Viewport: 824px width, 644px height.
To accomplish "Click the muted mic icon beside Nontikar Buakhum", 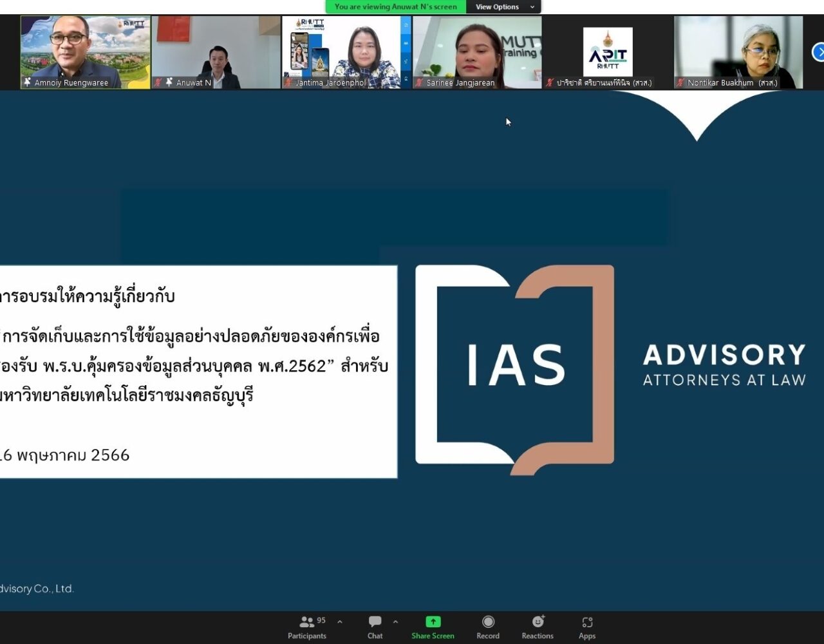I will pyautogui.click(x=680, y=82).
